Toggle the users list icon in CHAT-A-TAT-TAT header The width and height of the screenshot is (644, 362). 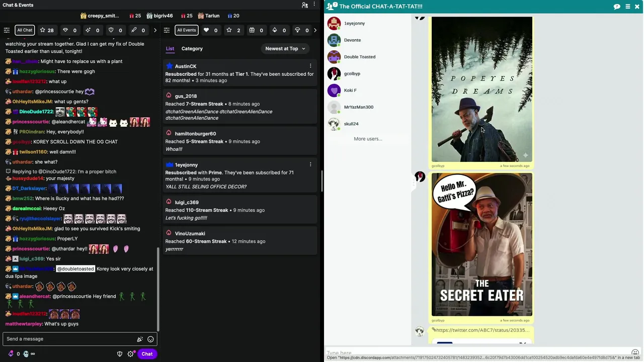[331, 6]
